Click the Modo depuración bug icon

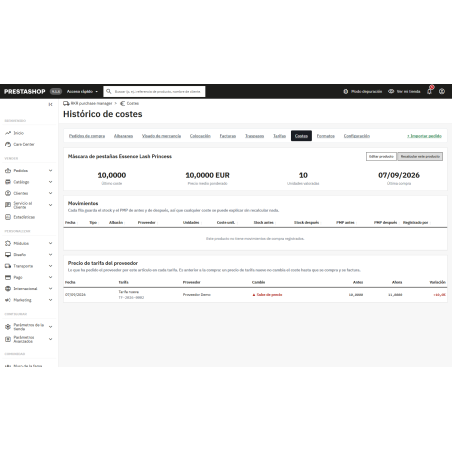pos(346,91)
